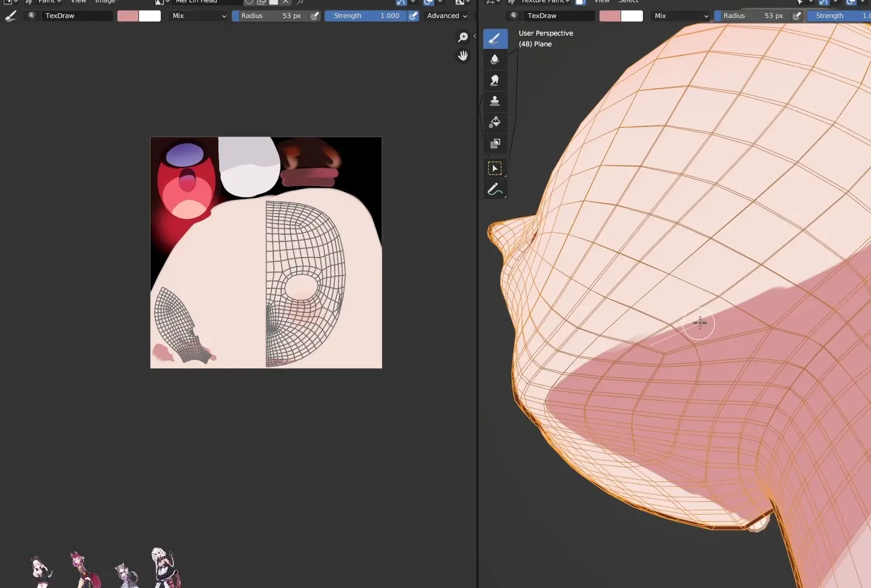
Task: Select the Clone stamp tool
Action: point(495,101)
